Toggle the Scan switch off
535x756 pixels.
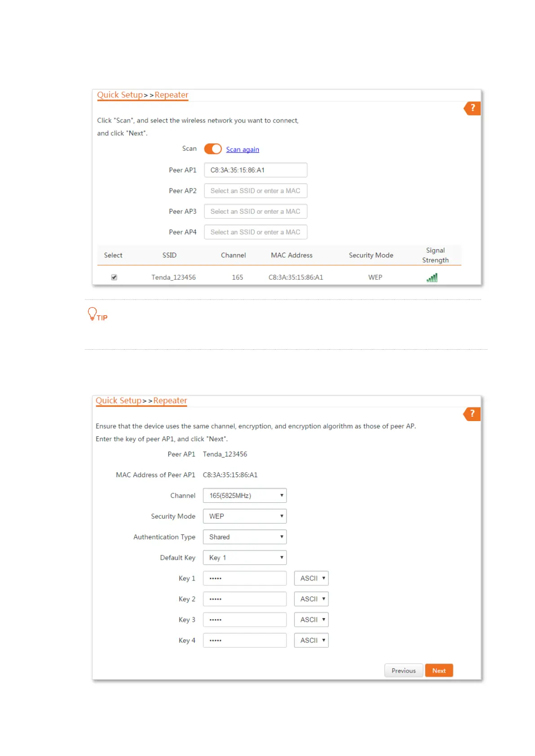[213, 149]
